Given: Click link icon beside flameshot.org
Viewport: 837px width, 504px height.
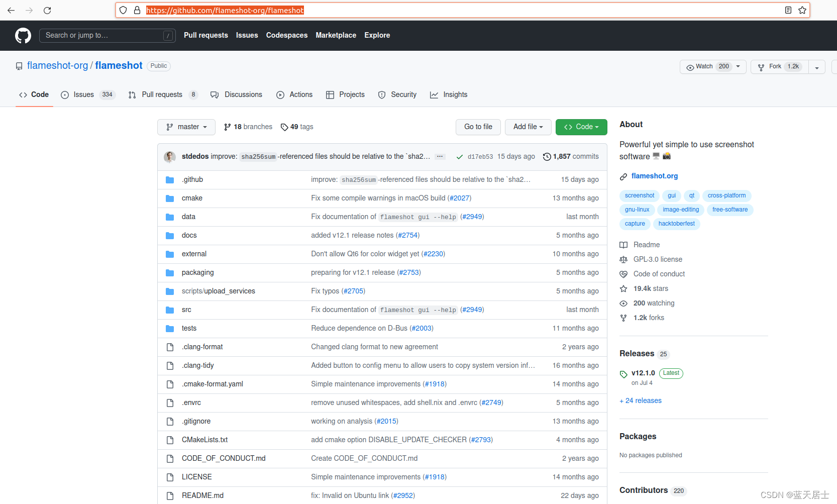Looking at the screenshot, I should (x=623, y=176).
